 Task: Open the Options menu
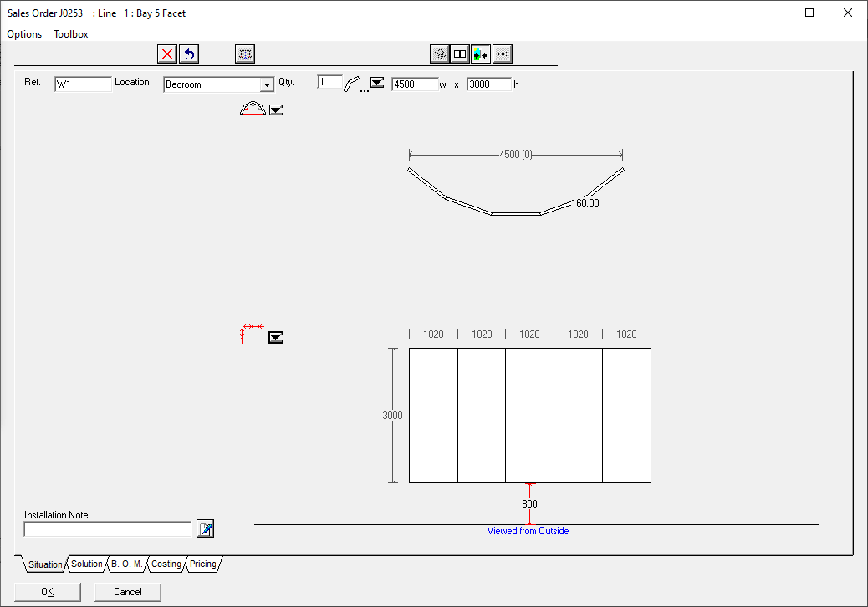tap(24, 34)
